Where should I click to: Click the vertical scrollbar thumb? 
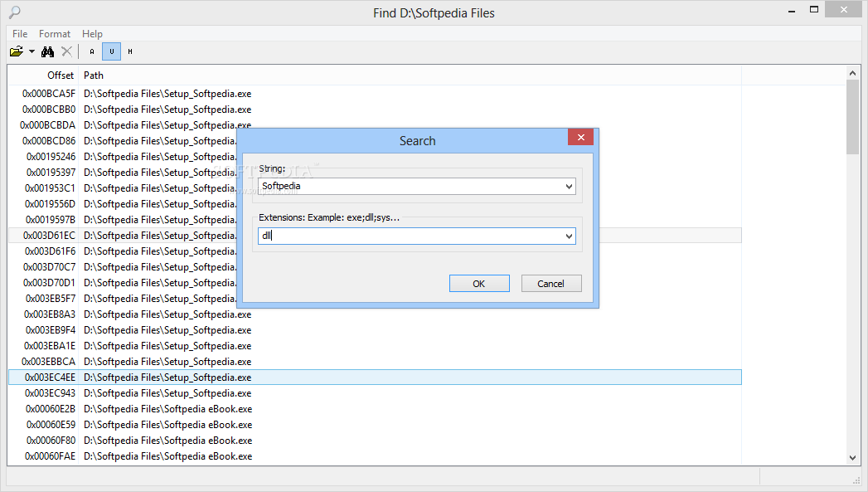(852, 117)
